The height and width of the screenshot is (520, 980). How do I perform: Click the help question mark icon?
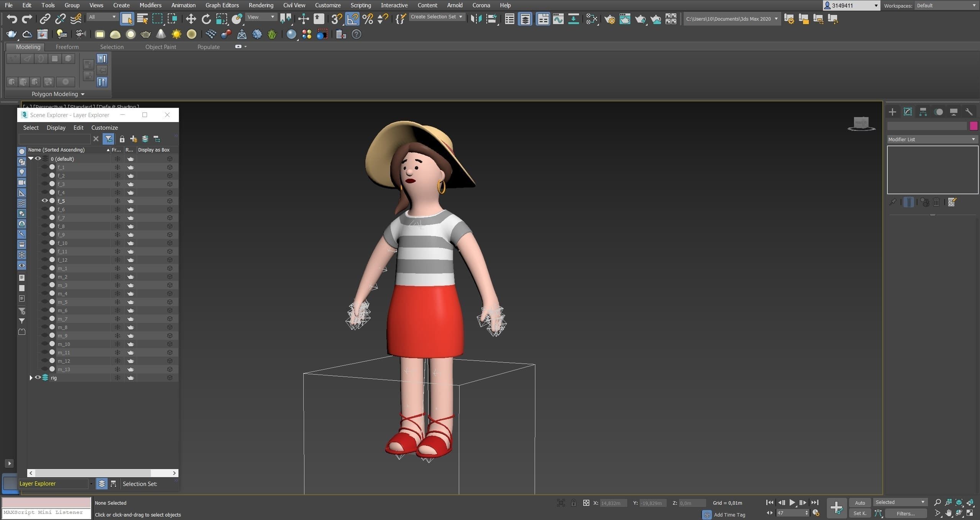[356, 34]
